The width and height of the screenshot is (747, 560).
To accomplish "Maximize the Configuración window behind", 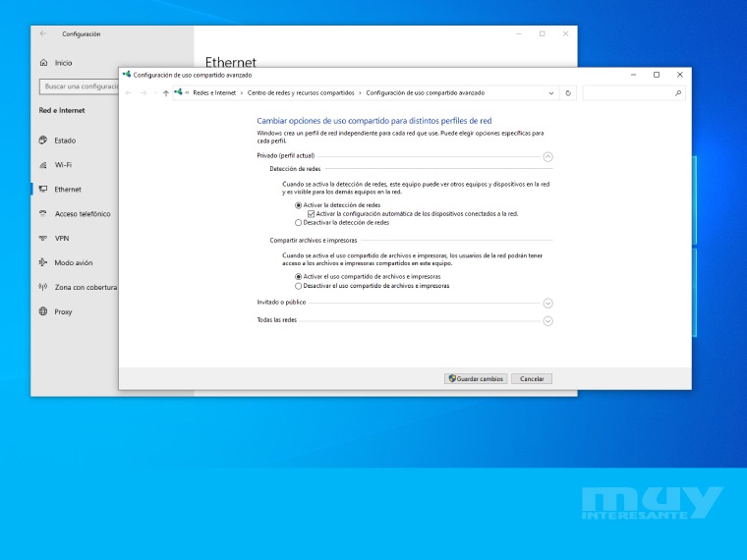I will pos(543,33).
